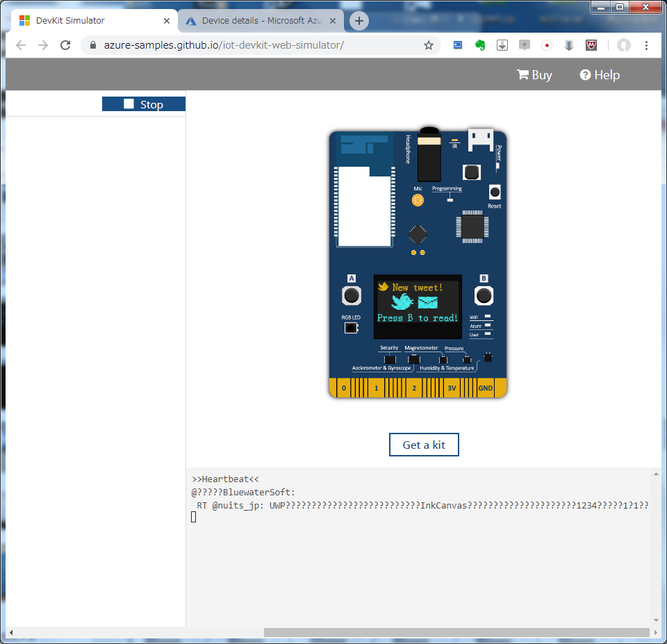This screenshot has height=644, width=667.
Task: Click the BluewaterSoft console line
Action: (243, 492)
